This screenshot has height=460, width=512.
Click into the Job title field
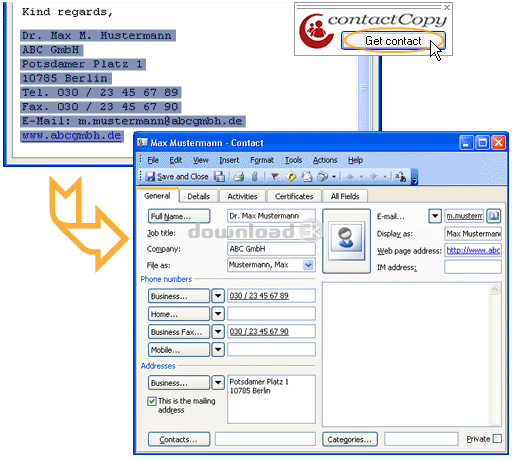(x=271, y=233)
